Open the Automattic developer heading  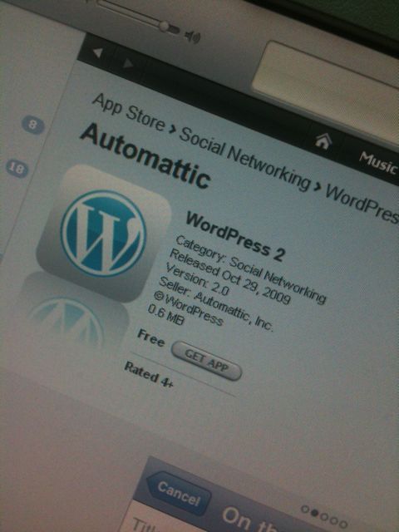coord(145,155)
